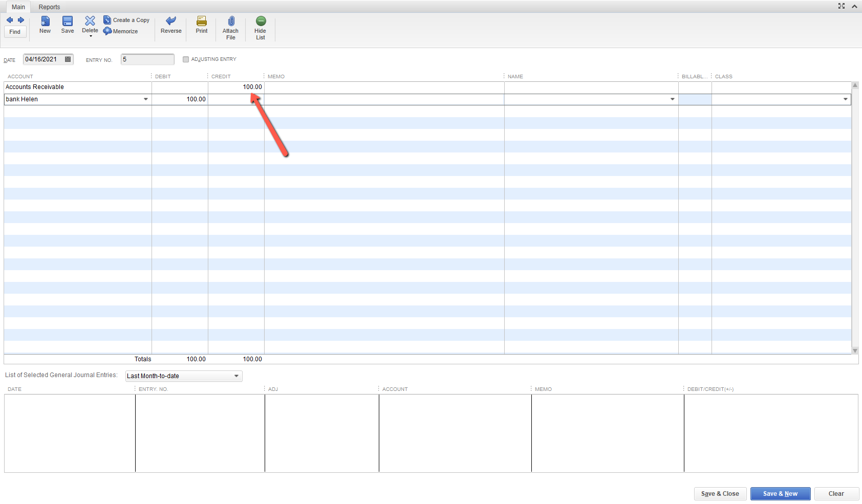Click the Memorize icon

tap(107, 31)
